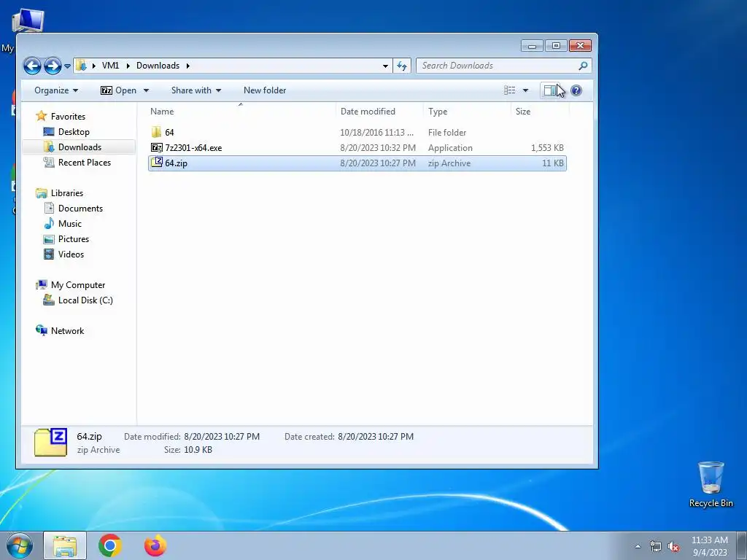
Task: Click the Date modified value in details pane
Action: click(x=222, y=437)
